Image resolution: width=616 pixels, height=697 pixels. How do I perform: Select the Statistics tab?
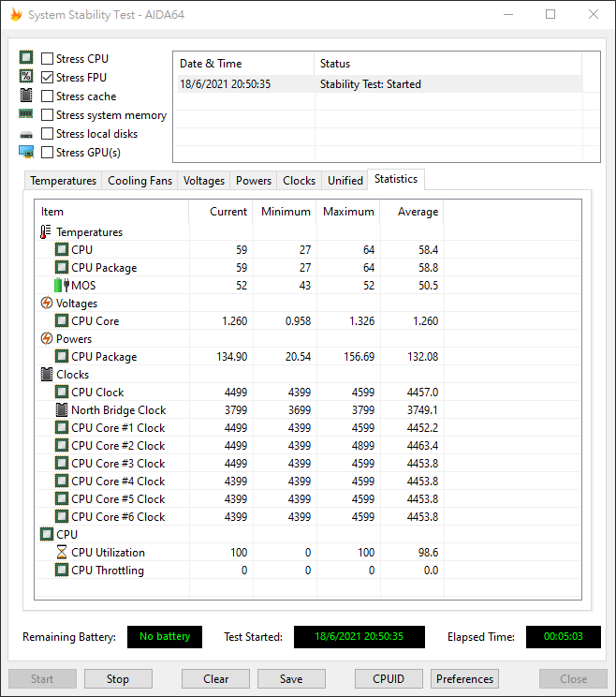[396, 179]
